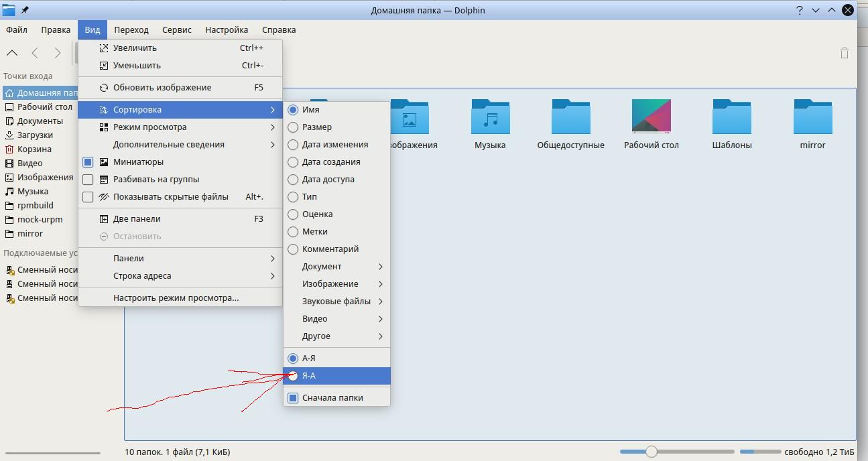Click the refresh icon beside Обновить изображение
The height and width of the screenshot is (461, 868).
coord(103,88)
